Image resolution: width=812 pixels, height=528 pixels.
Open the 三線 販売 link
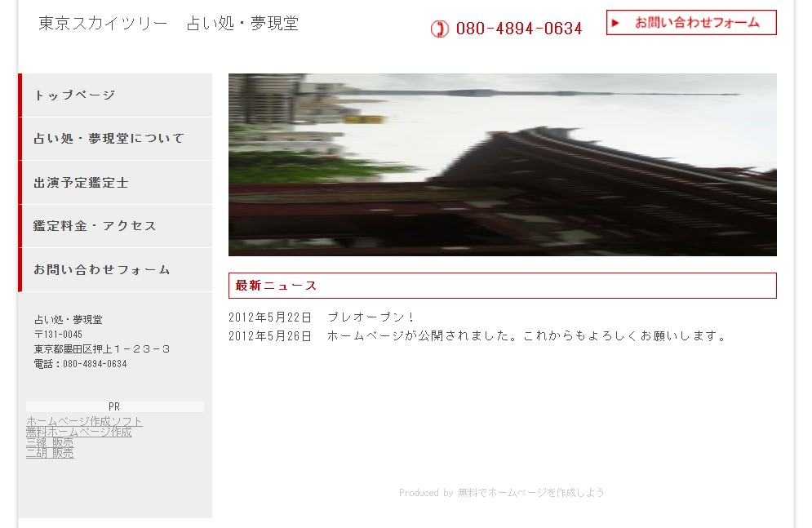[50, 442]
